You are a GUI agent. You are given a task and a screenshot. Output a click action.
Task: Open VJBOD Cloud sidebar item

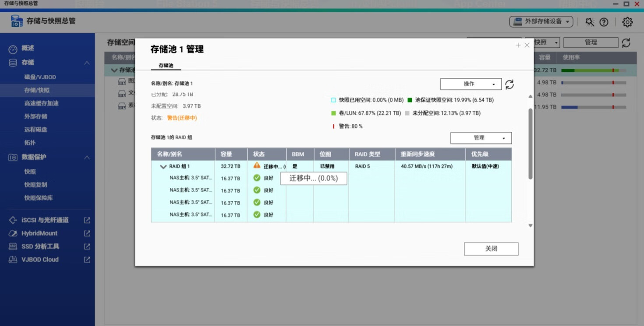pyautogui.click(x=40, y=259)
